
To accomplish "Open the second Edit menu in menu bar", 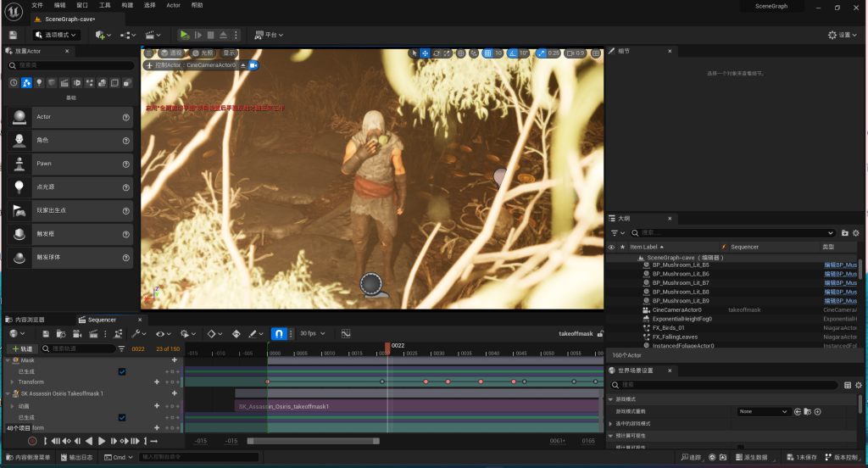I will (x=60, y=5).
